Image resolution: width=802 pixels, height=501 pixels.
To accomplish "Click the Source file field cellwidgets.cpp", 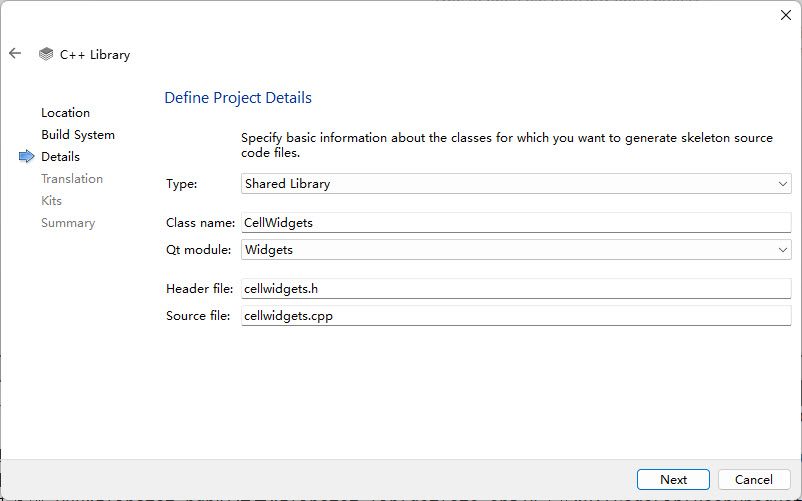I will 516,316.
